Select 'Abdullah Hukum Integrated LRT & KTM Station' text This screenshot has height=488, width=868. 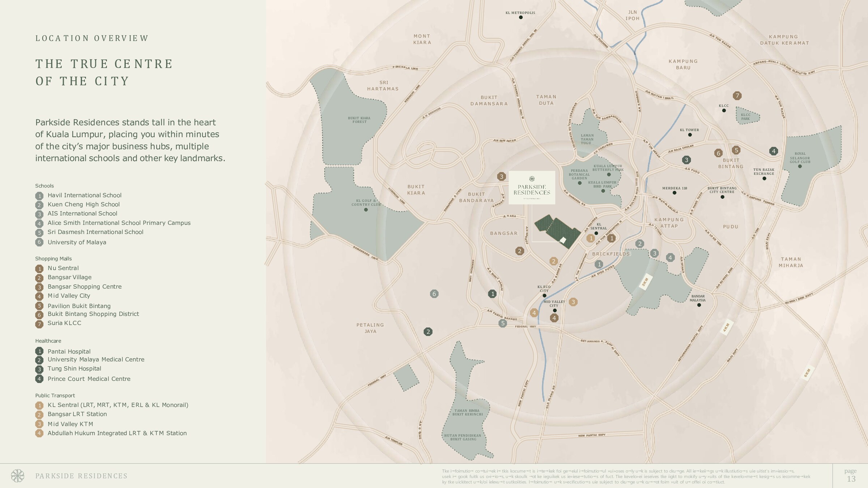tap(117, 433)
